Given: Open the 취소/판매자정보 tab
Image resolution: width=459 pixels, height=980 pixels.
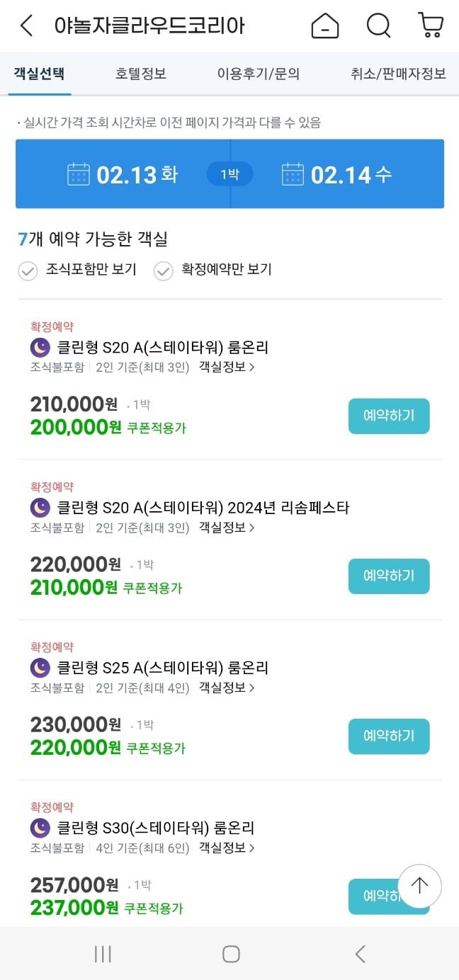Looking at the screenshot, I should 398,74.
